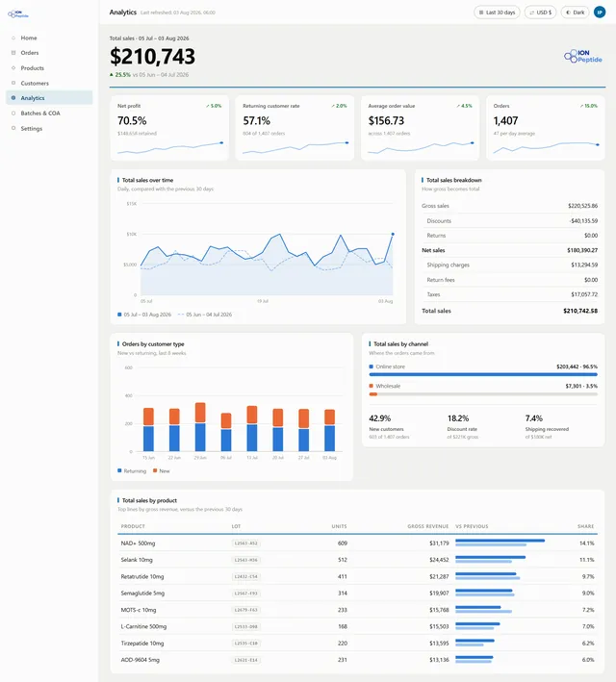Viewport: 616px width, 682px height.
Task: Click the large ION Peptide brand logo
Action: tap(583, 57)
